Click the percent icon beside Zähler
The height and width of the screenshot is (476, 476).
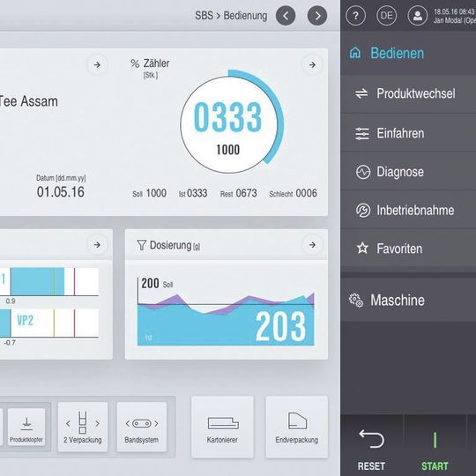click(x=135, y=63)
